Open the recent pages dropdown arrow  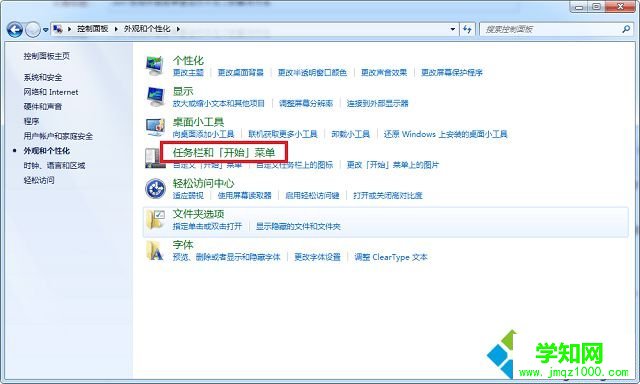45,30
